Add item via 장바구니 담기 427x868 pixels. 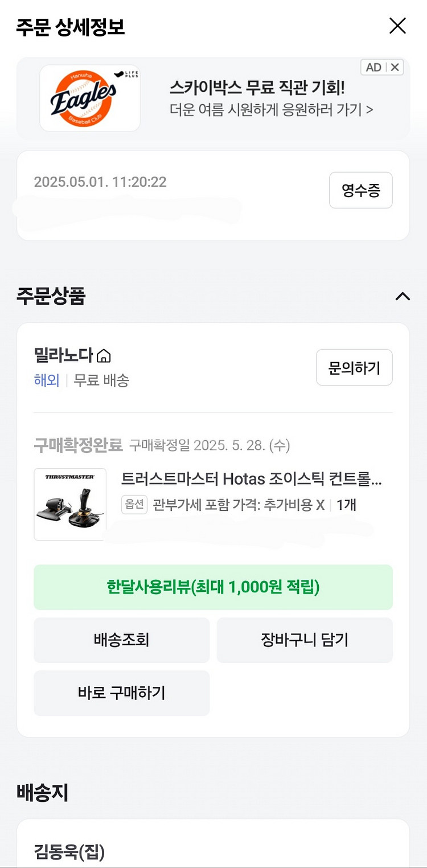click(x=305, y=640)
